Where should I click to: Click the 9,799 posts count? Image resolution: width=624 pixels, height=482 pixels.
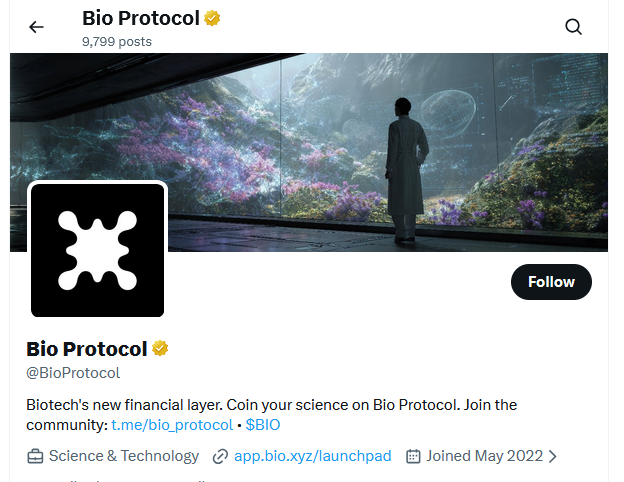click(x=117, y=42)
